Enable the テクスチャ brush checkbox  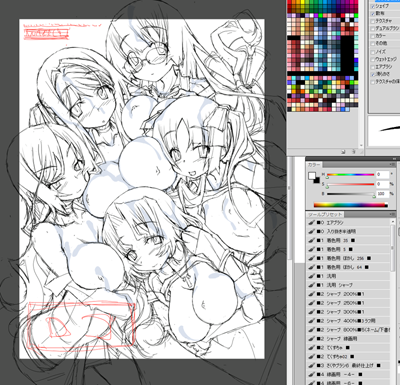pos(373,21)
